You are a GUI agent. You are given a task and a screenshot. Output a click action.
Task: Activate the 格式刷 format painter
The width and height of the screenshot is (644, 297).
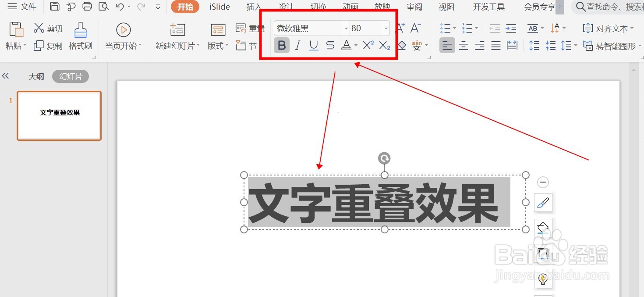pyautogui.click(x=81, y=36)
